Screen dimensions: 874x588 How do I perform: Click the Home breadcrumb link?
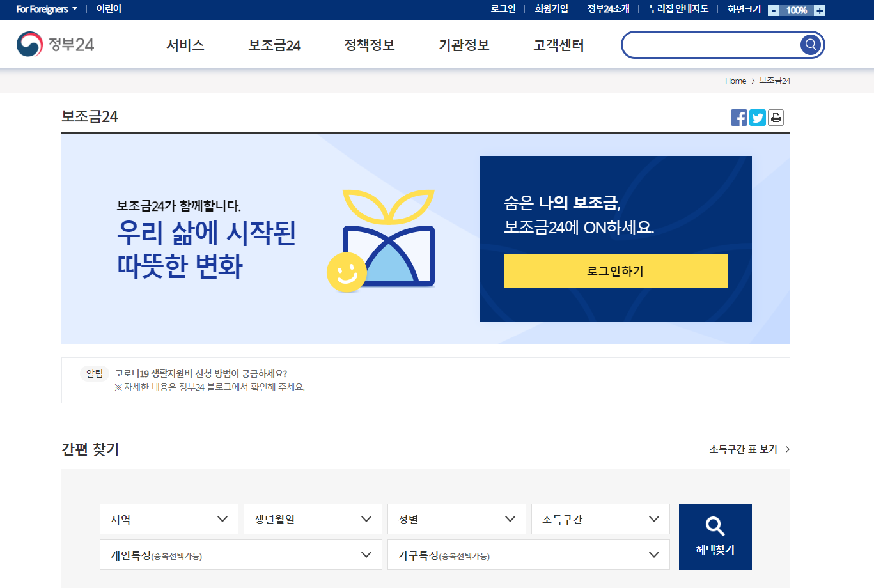point(735,81)
